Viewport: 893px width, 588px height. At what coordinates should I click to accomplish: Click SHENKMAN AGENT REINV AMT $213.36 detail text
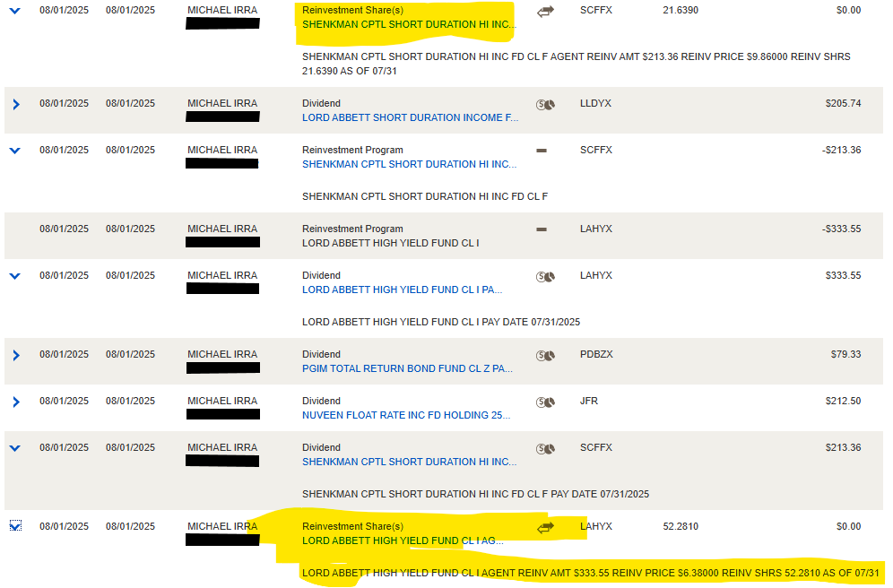(577, 64)
